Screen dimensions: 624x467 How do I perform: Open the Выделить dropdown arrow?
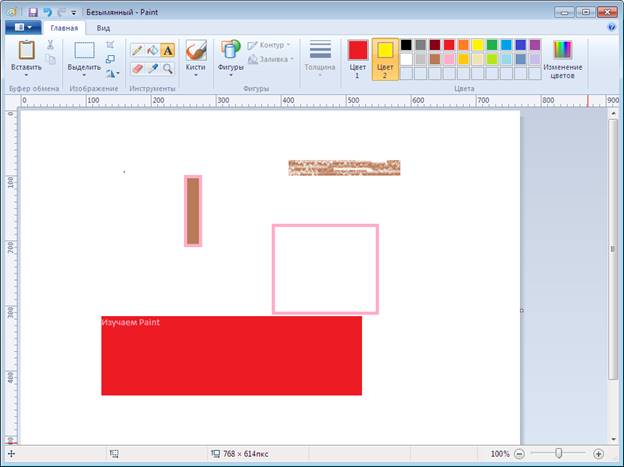click(x=84, y=75)
